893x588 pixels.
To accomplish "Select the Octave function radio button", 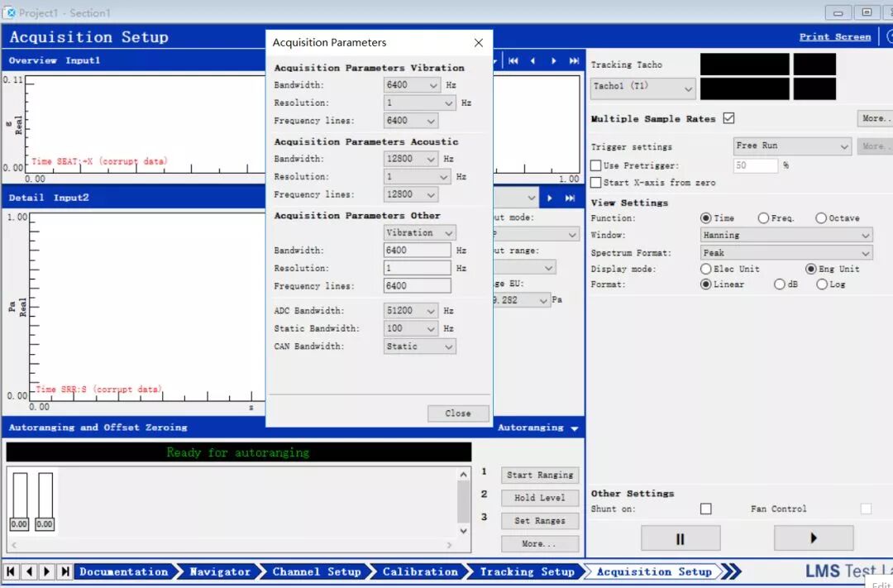I will (x=821, y=218).
